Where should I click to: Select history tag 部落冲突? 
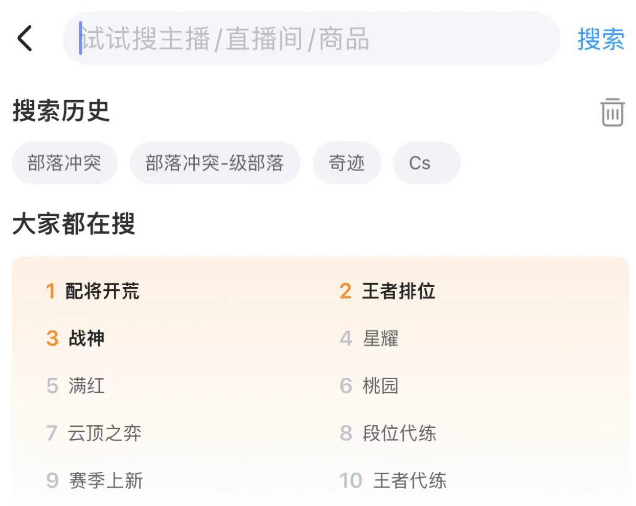[65, 163]
